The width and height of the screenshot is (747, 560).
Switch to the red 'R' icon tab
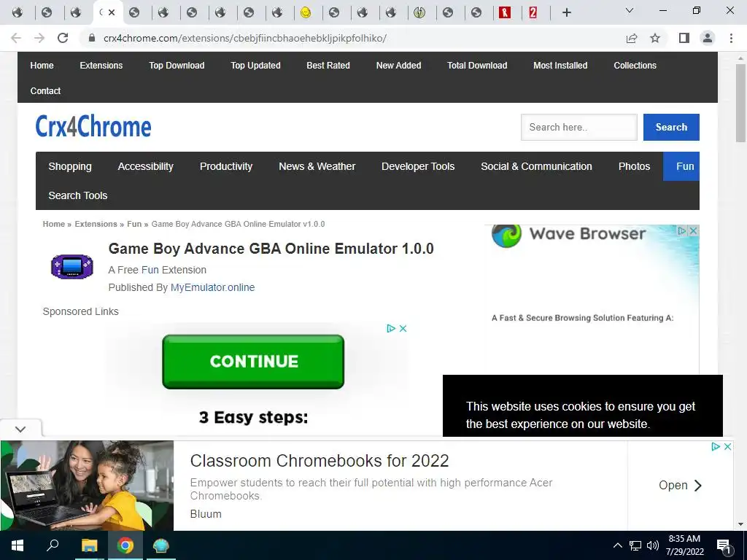pyautogui.click(x=505, y=12)
